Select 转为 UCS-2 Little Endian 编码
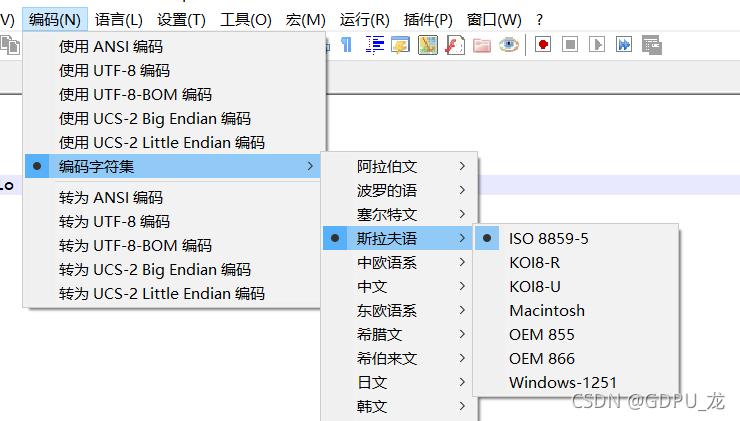Viewport: 740px width, 421px height. click(x=174, y=294)
